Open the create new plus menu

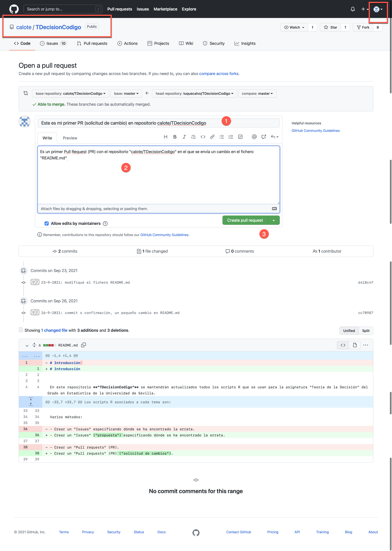coord(365,9)
